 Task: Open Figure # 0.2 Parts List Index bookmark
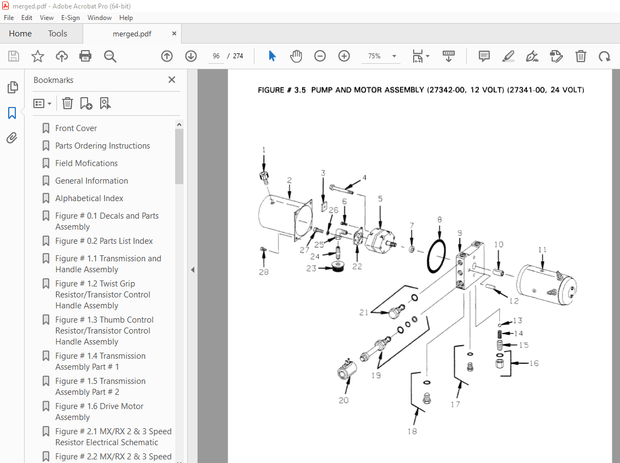[104, 241]
